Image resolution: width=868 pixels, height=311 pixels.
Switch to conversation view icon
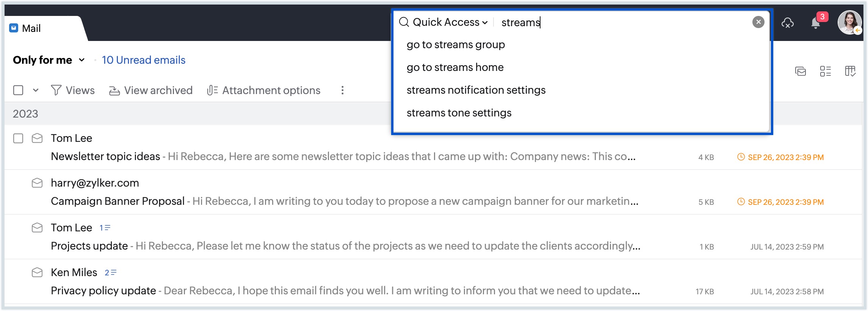[x=801, y=71]
